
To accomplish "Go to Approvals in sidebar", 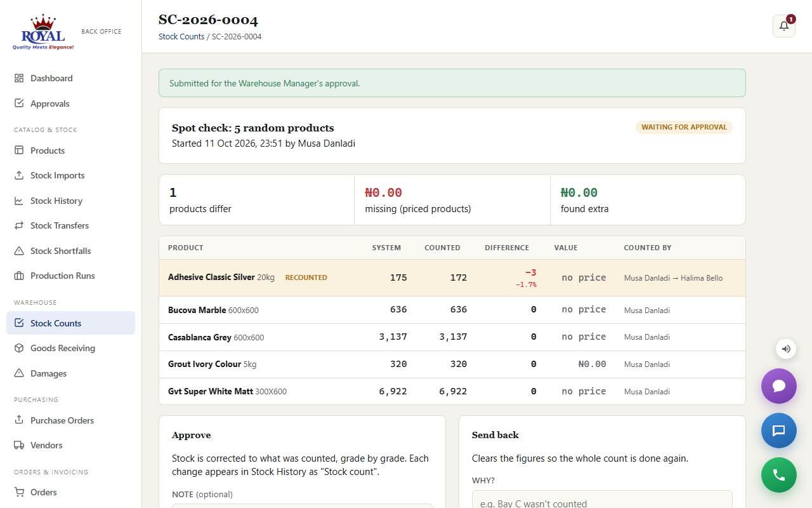I will 70,104.
